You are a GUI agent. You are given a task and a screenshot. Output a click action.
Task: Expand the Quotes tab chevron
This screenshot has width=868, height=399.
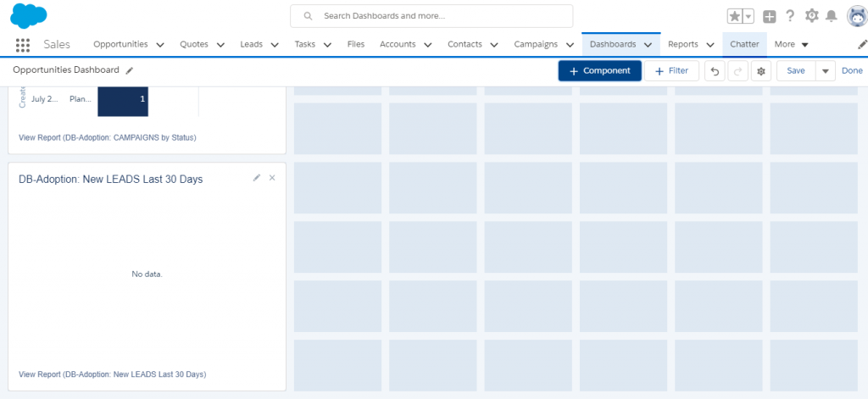(x=220, y=45)
